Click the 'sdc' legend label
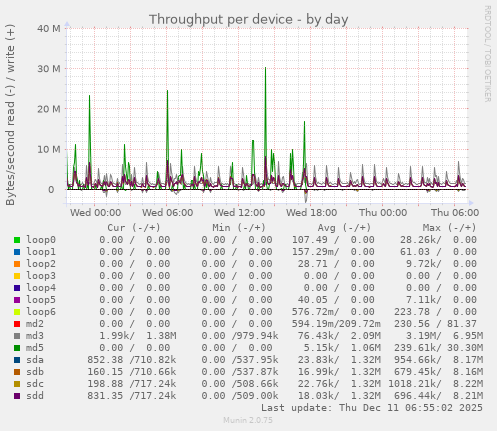The height and width of the screenshot is (431, 497). (35, 384)
